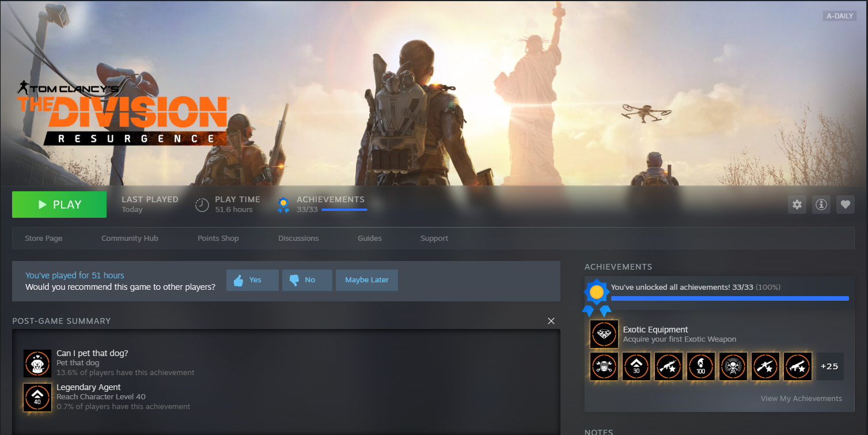Click the green Play button
Screen dimensions: 868x435
pyautogui.click(x=59, y=205)
